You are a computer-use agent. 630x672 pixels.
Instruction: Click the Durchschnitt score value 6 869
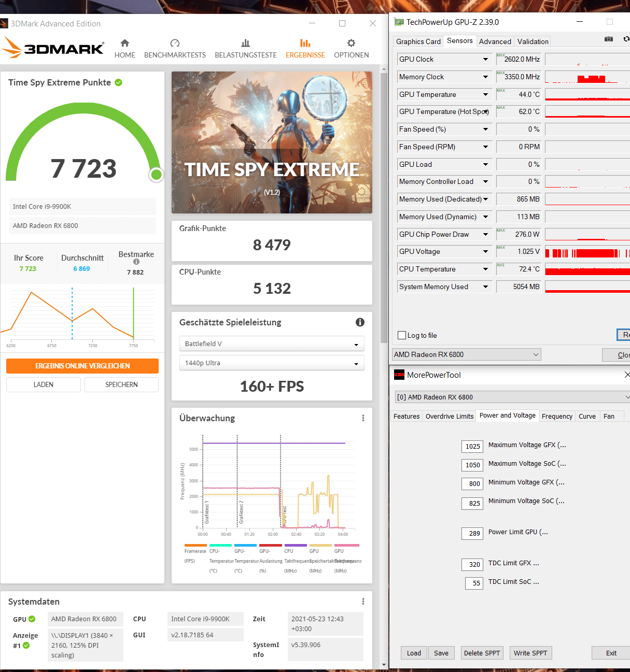(81, 269)
